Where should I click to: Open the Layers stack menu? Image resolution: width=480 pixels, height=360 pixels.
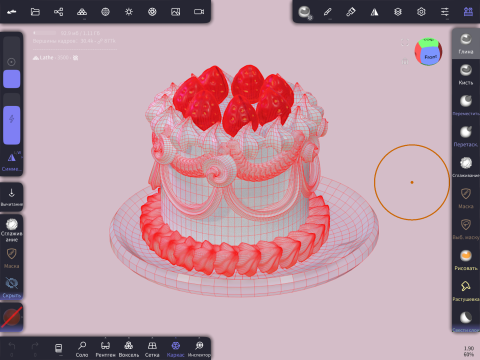point(398,12)
